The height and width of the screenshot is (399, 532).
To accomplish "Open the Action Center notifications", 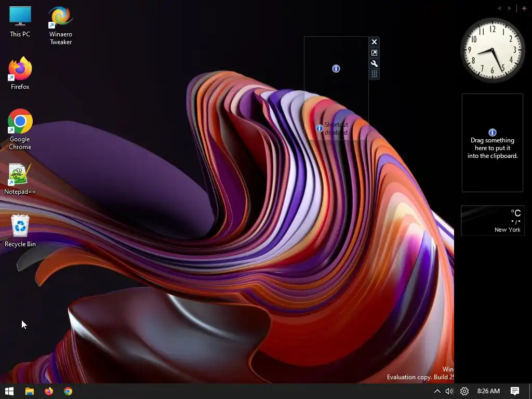I will 515,391.
